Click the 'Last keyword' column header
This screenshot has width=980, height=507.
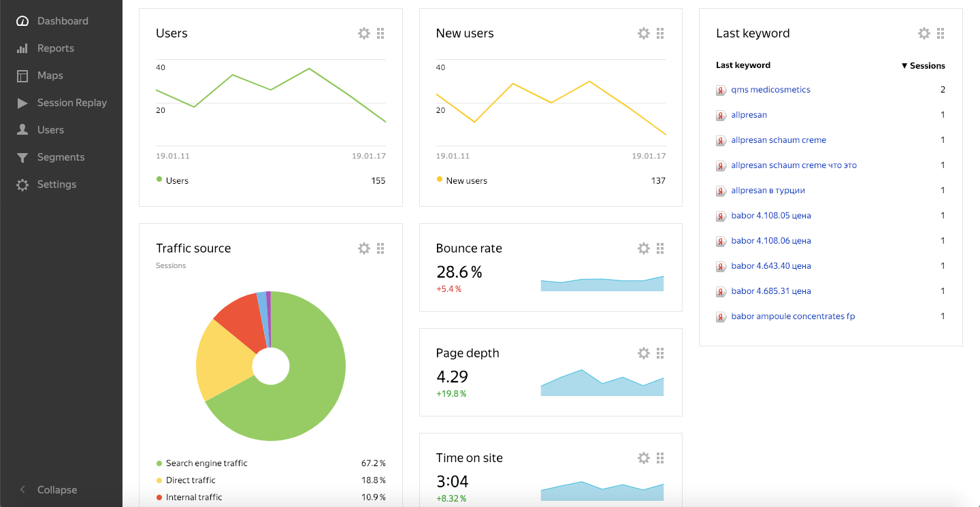tap(743, 65)
